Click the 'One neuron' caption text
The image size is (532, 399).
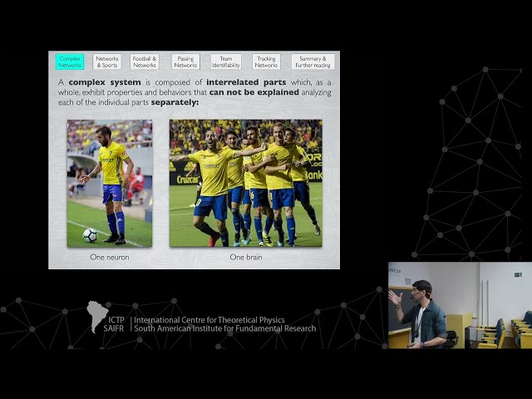(x=110, y=257)
